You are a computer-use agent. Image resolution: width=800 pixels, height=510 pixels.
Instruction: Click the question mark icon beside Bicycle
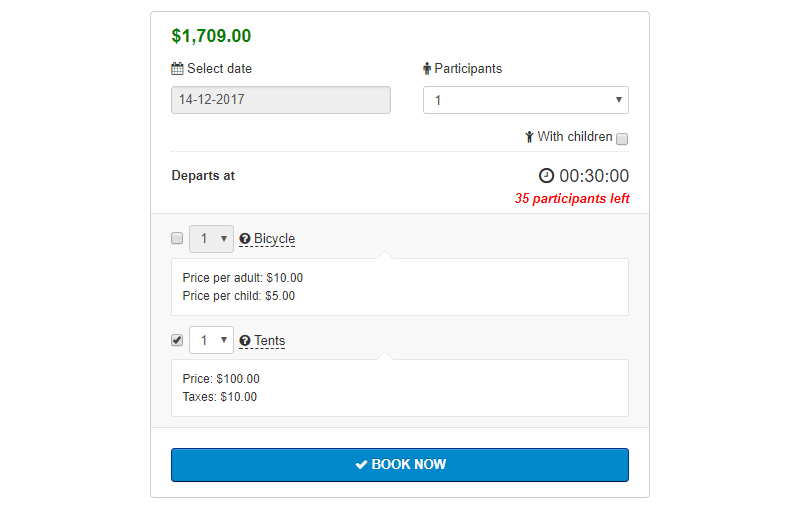click(x=245, y=239)
